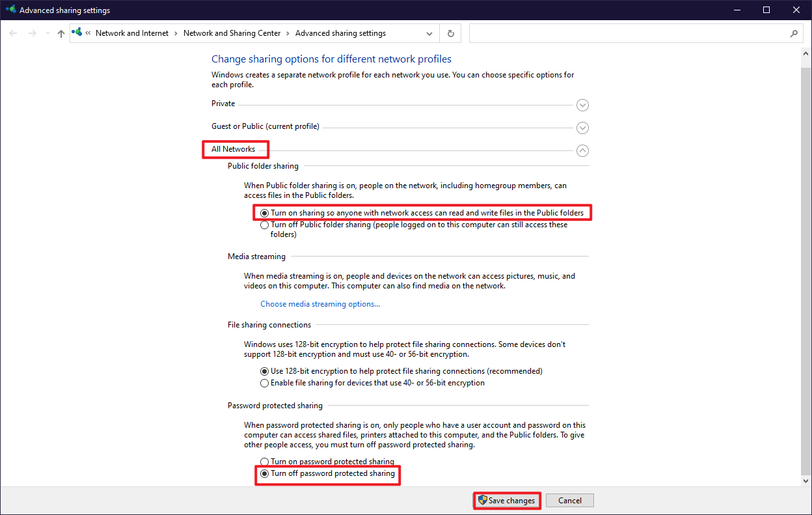Click Guest or Public (current profile) label
Screen dimensions: 812x515
(265, 126)
